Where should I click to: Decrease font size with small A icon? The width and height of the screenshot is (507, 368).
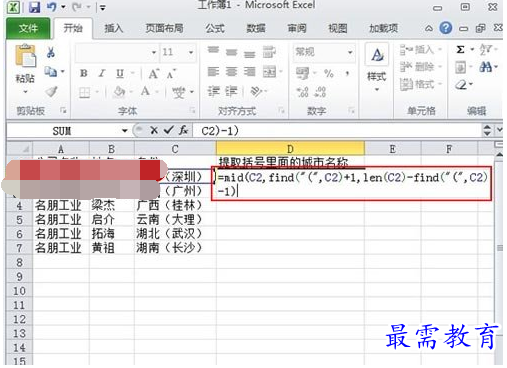pos(171,74)
